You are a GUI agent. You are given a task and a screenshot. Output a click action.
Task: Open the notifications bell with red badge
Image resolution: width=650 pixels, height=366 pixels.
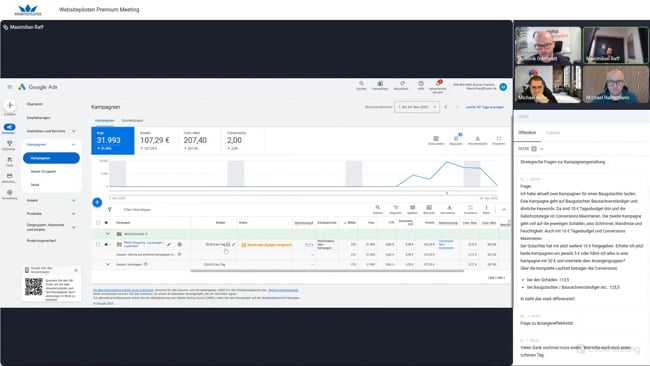point(438,83)
